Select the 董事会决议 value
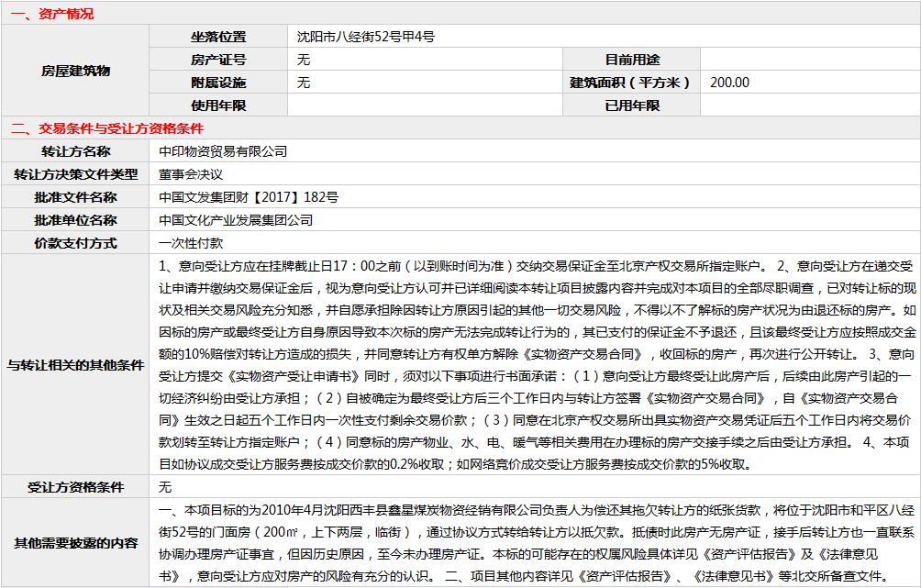Viewport: 921px width, 588px height. pyautogui.click(x=191, y=174)
